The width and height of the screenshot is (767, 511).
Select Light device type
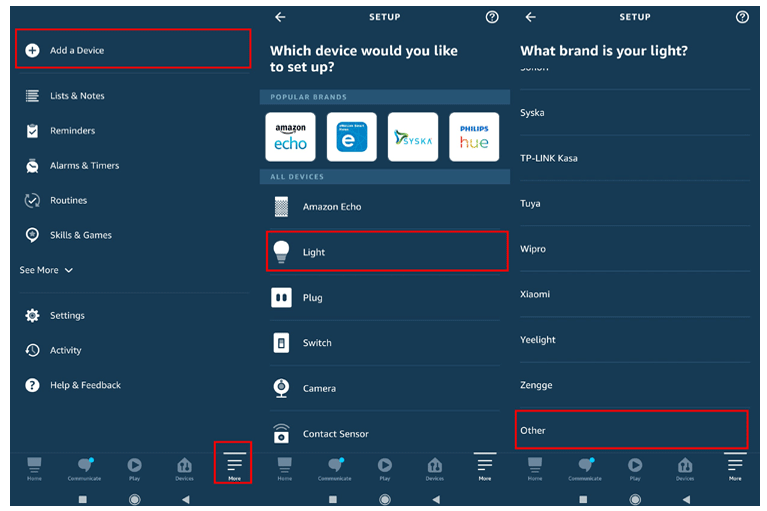(x=387, y=251)
